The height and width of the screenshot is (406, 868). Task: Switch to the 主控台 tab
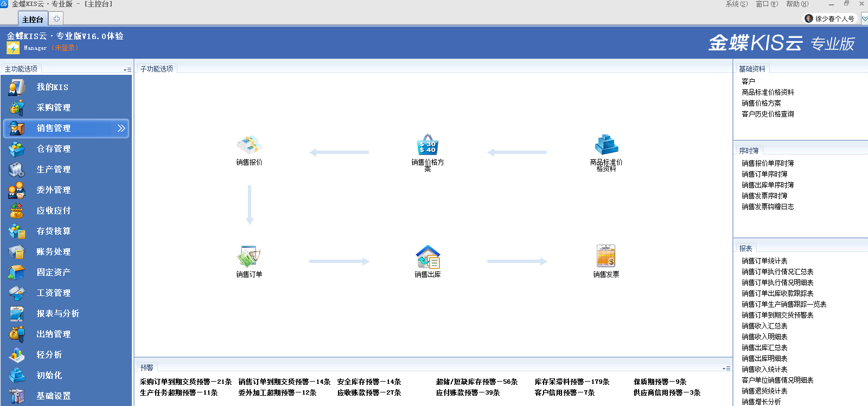coord(33,19)
